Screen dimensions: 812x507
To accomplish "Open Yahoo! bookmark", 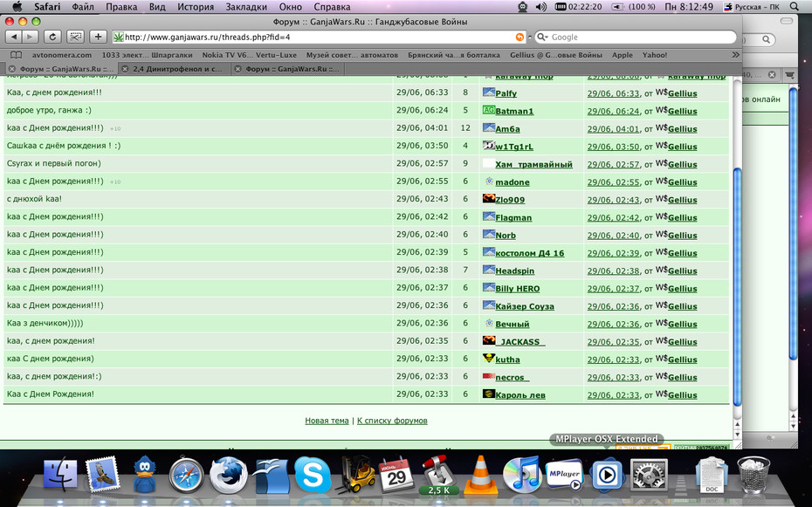I will click(655, 55).
